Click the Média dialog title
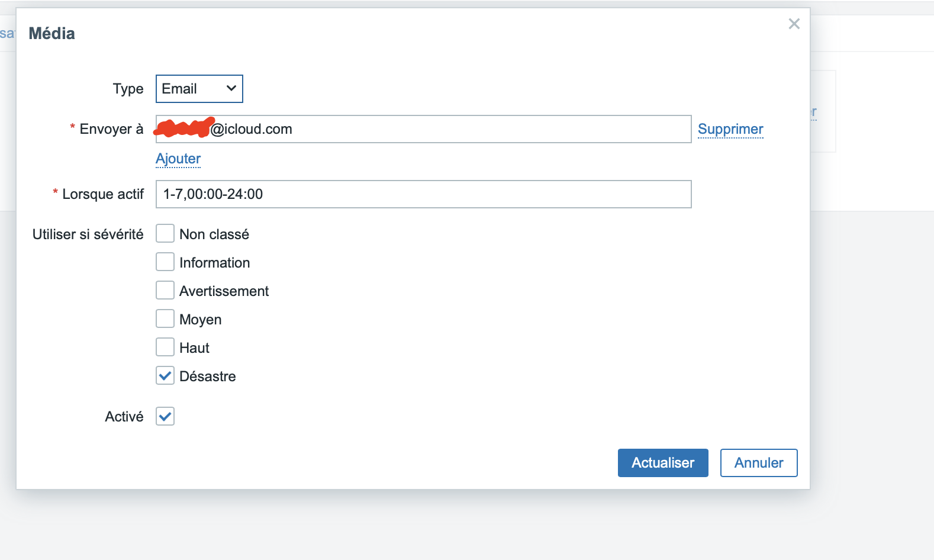 coord(51,33)
